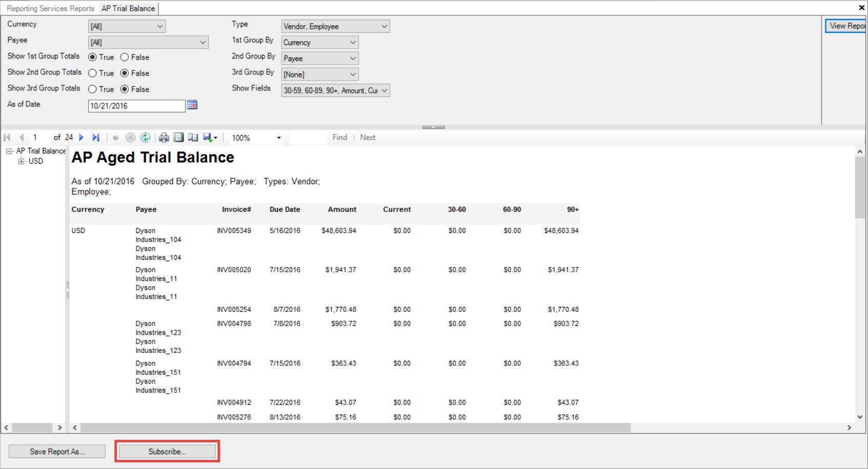
Task: Select the AP Trial Balance tab
Action: click(x=128, y=8)
